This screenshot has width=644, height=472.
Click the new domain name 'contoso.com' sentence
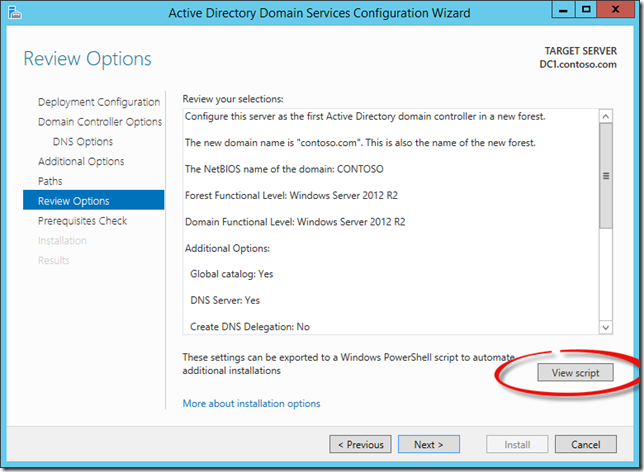360,143
